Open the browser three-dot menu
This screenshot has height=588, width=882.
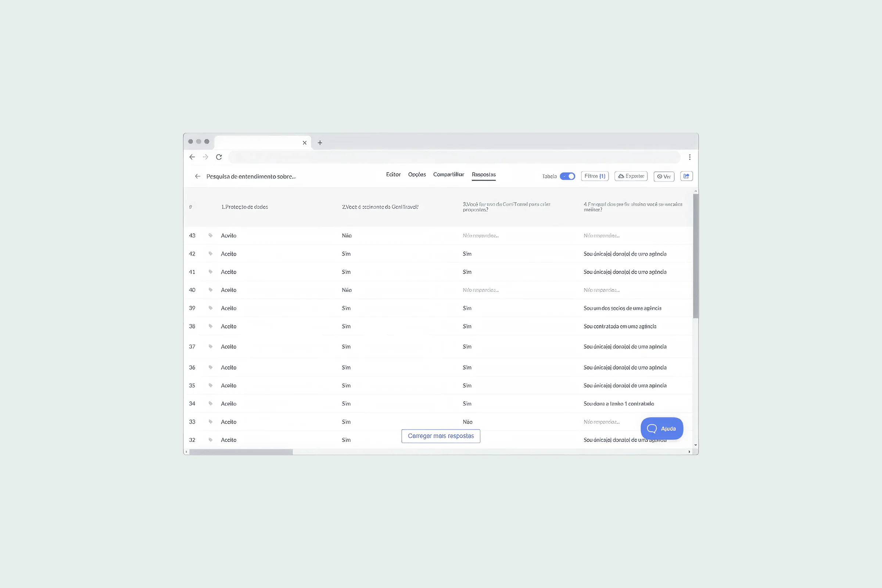pos(690,157)
